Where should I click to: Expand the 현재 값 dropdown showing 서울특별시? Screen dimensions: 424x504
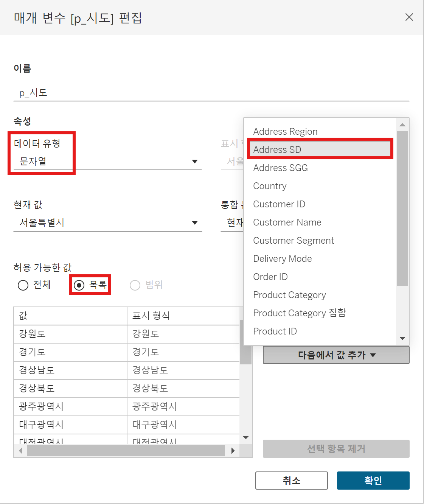point(195,223)
